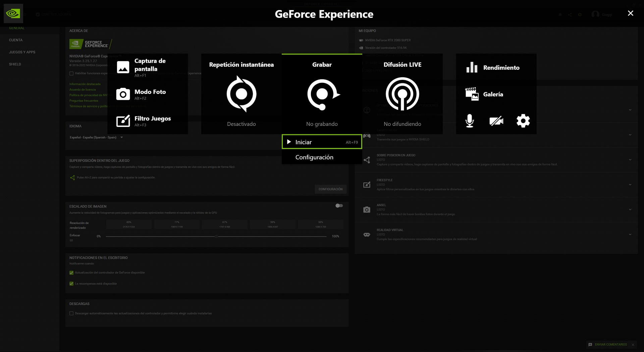
Task: Click CONFIGURACIÓN button for in-game overlay
Action: click(x=330, y=189)
